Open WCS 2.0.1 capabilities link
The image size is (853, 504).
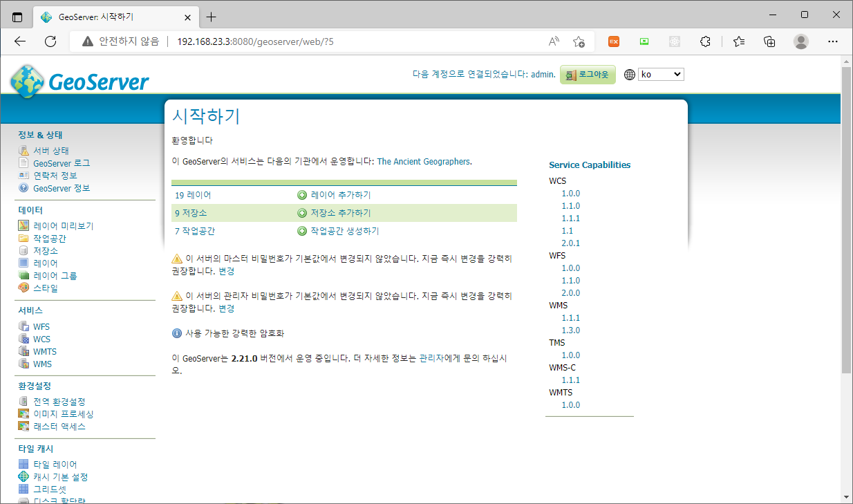click(571, 243)
